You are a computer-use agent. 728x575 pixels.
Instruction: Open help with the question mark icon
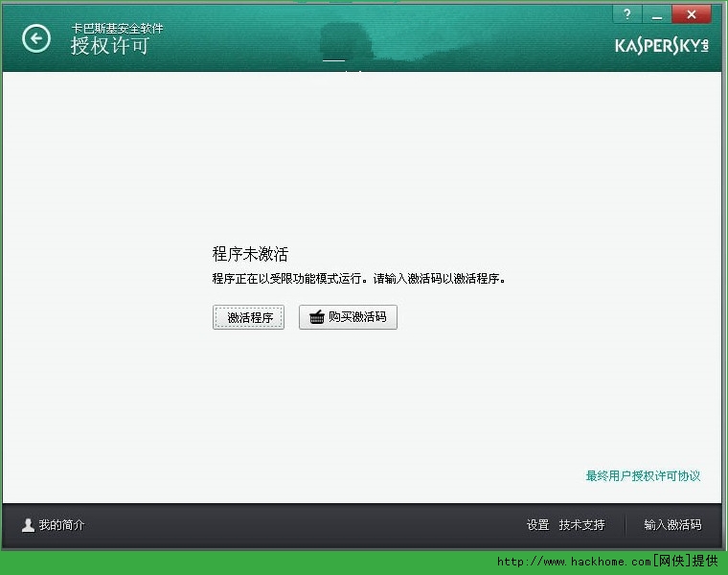click(x=627, y=14)
